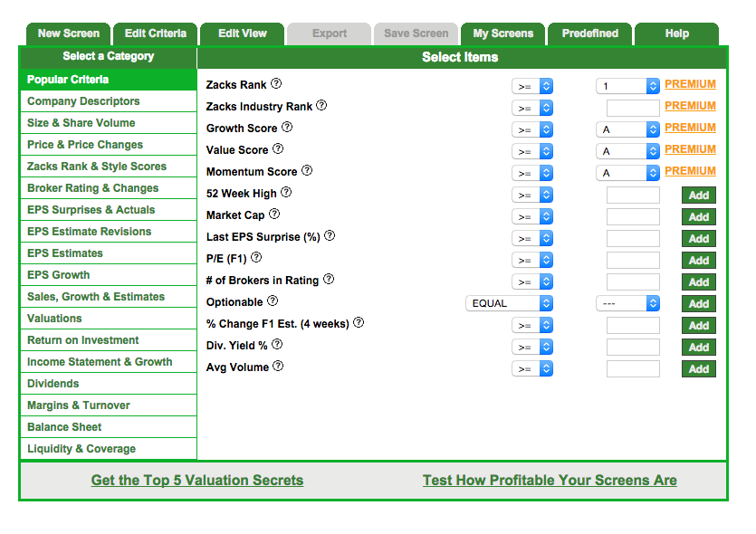Expand Optionable value dropdown showing ---

coord(627,303)
